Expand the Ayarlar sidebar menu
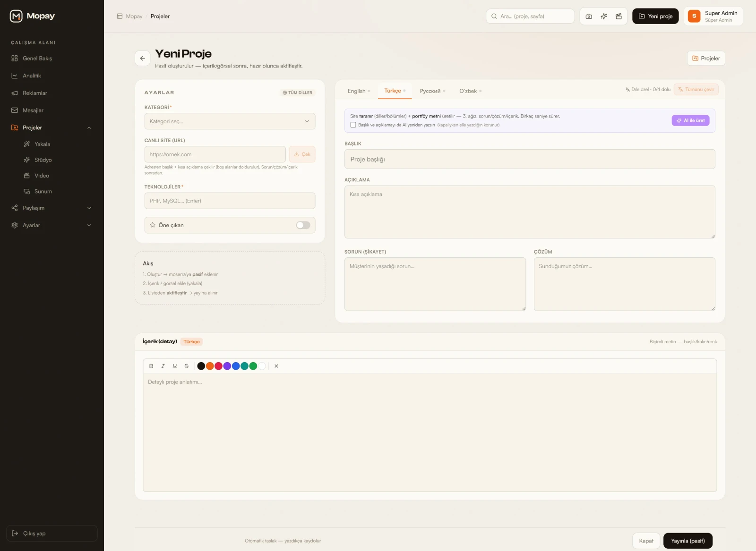 89,226
